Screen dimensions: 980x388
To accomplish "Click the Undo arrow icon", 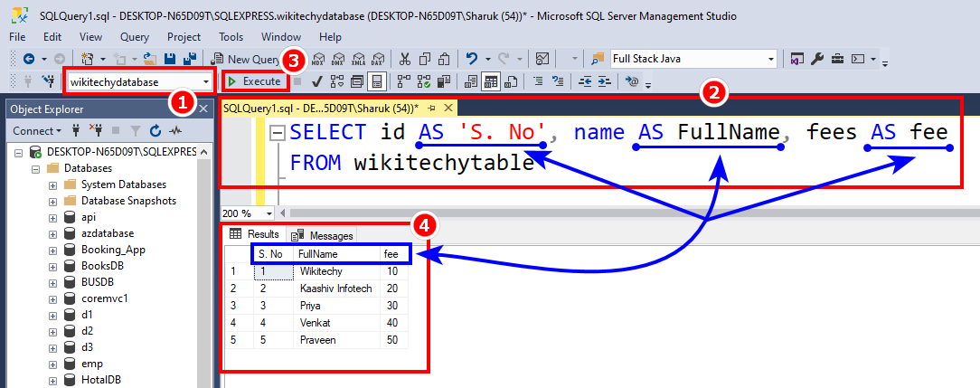I will pyautogui.click(x=472, y=59).
